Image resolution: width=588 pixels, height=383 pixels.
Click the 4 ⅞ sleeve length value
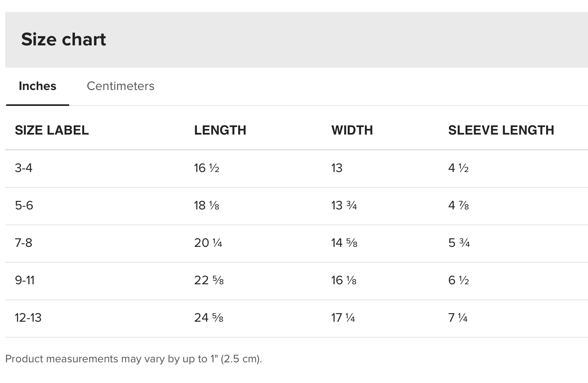[459, 205]
